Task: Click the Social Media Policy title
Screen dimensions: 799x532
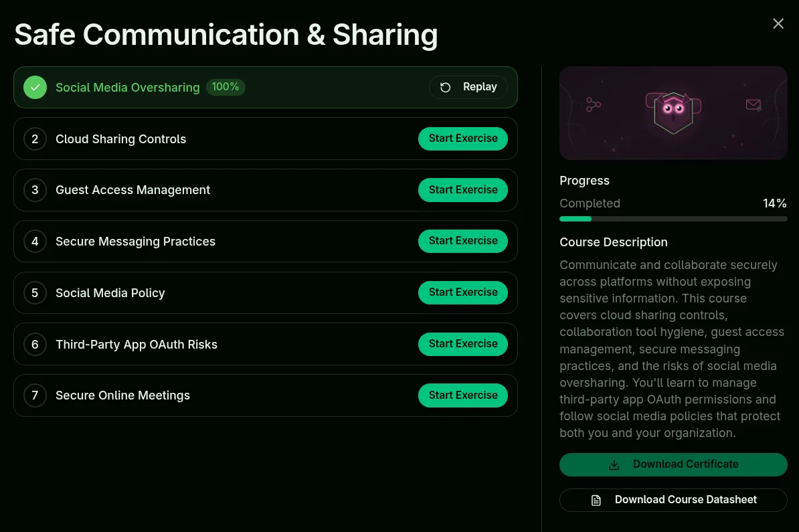Action: click(110, 293)
